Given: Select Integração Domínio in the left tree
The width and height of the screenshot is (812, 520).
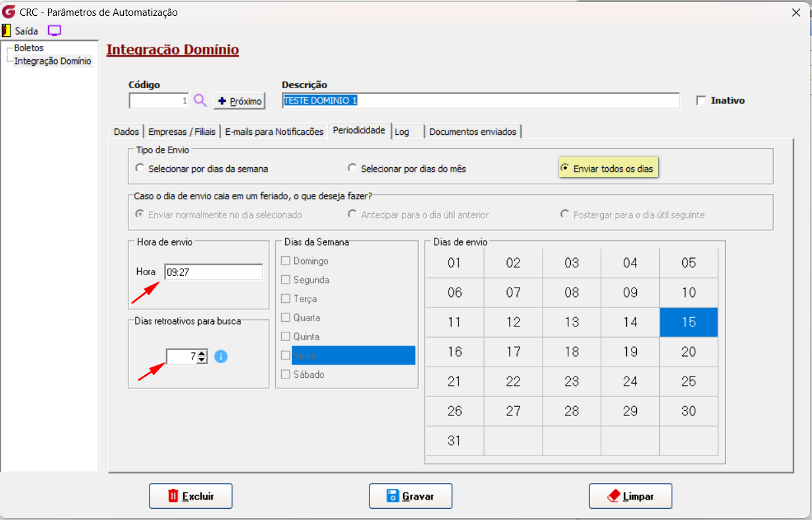Looking at the screenshot, I should pos(53,61).
